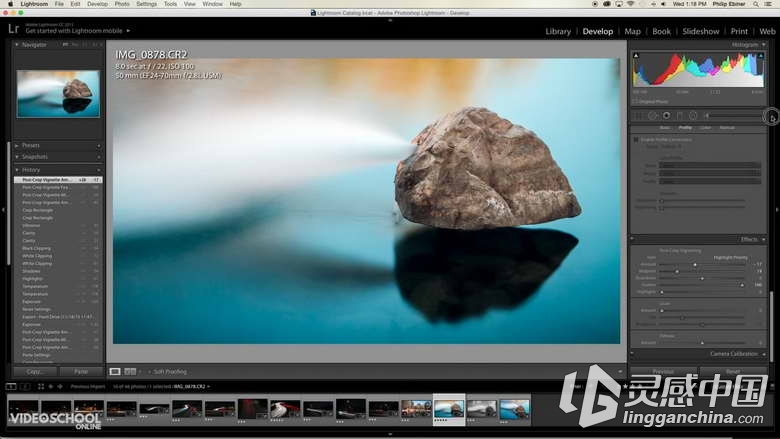Screen dimensions: 780x439
Task: Add a snapshot with plus icon
Action: [x=98, y=157]
